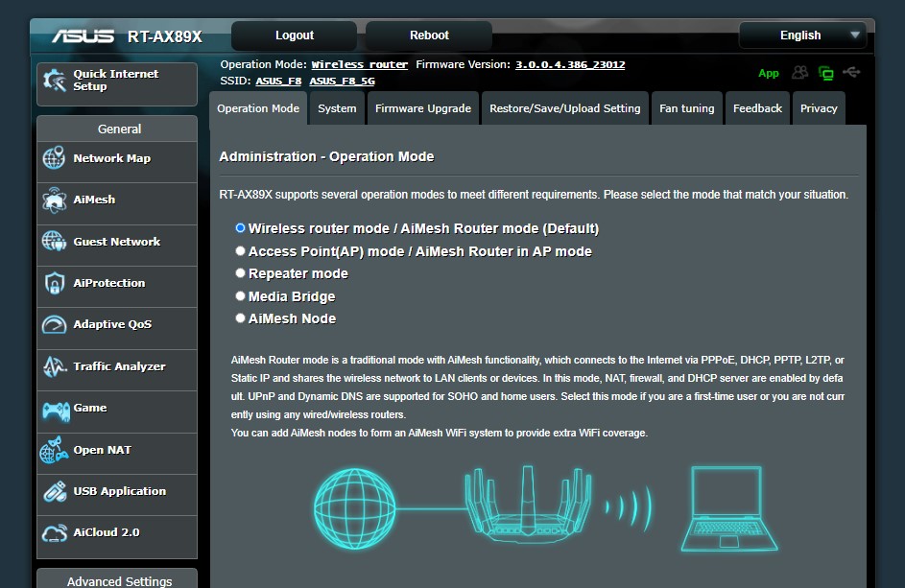
Task: Open Traffic Analyzer menu label
Action: coord(119,366)
